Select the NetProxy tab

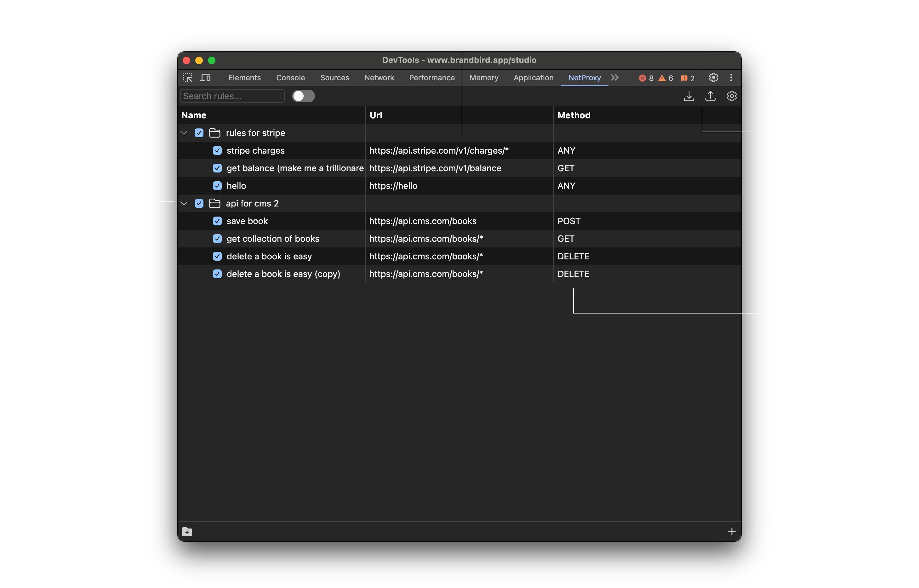coord(585,77)
